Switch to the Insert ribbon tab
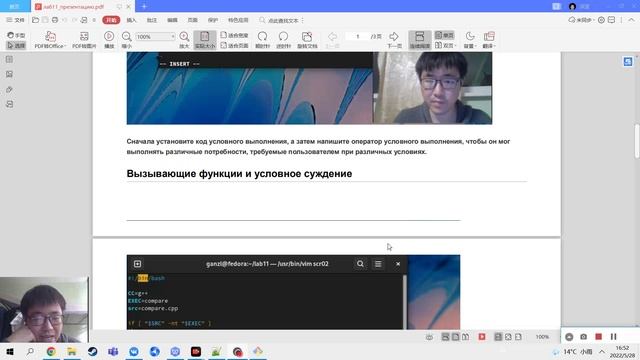Screen dimensions: 640x360 [131, 20]
